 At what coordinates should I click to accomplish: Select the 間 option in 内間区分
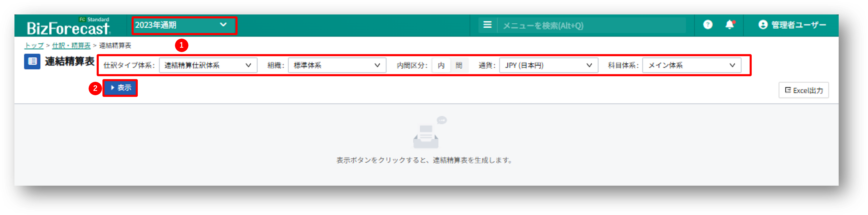pyautogui.click(x=459, y=65)
